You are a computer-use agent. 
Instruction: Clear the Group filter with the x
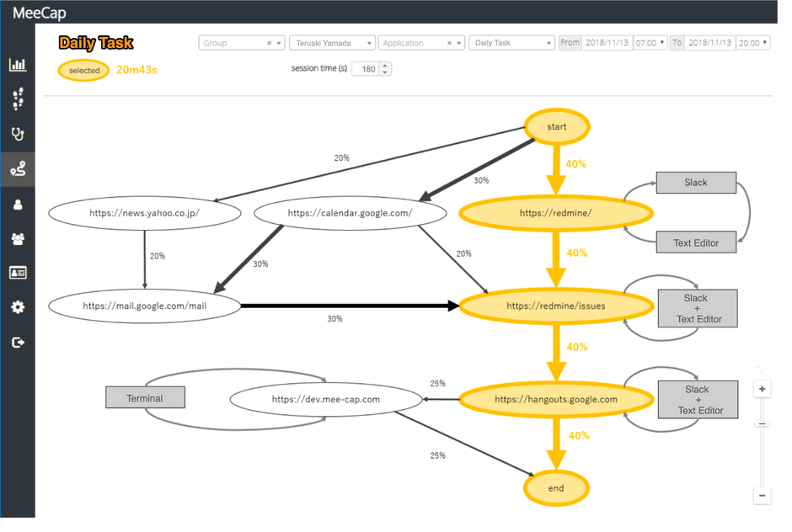tap(270, 43)
